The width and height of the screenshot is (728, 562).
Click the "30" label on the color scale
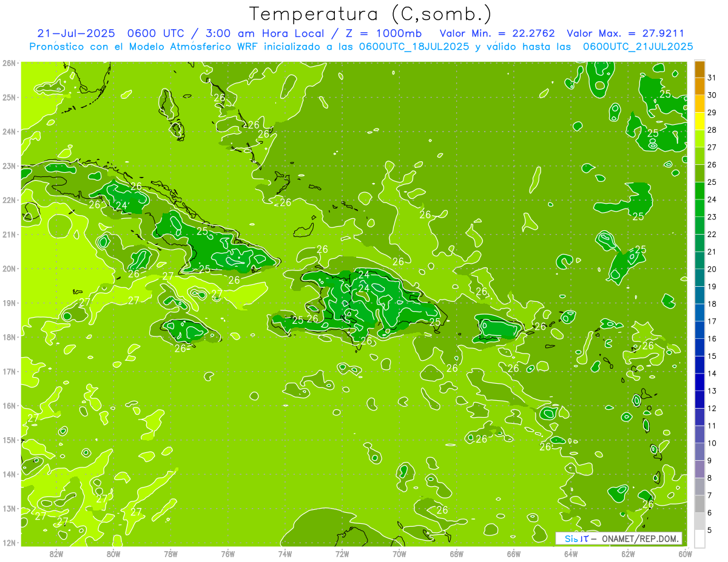coord(712,95)
